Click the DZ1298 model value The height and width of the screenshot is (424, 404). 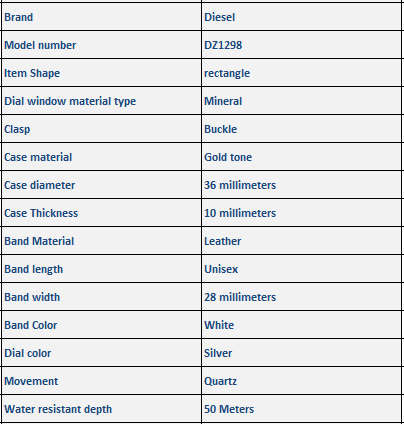pos(301,45)
